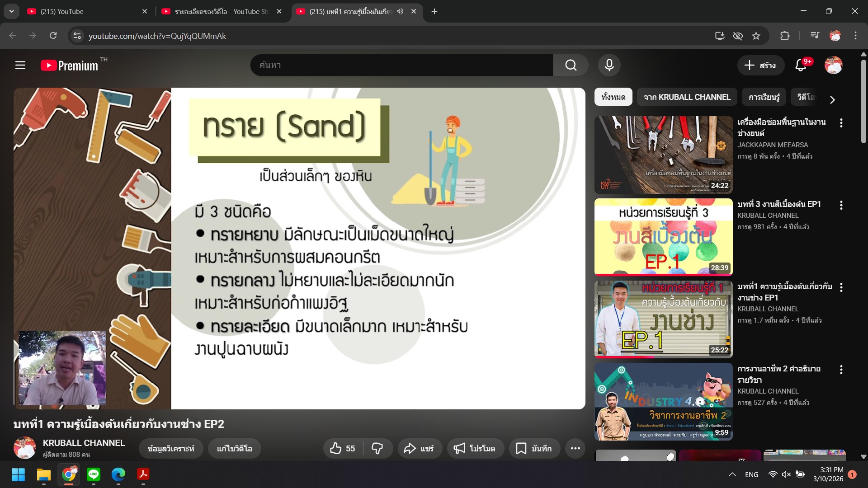Screen dimensions: 868x488
Task: Mute the playing tab's speaker icon
Action: (x=400, y=11)
